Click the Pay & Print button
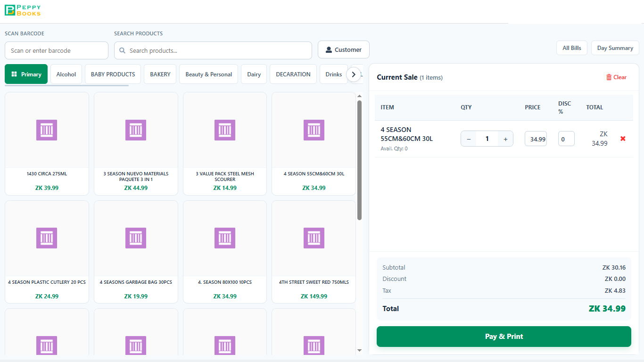The height and width of the screenshot is (362, 644). pyautogui.click(x=504, y=337)
